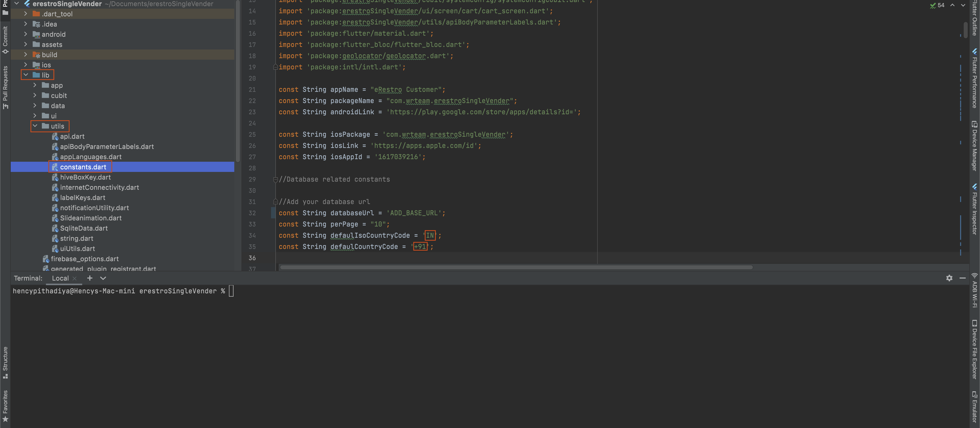
Task: Expand the ui folder
Action: click(35, 116)
